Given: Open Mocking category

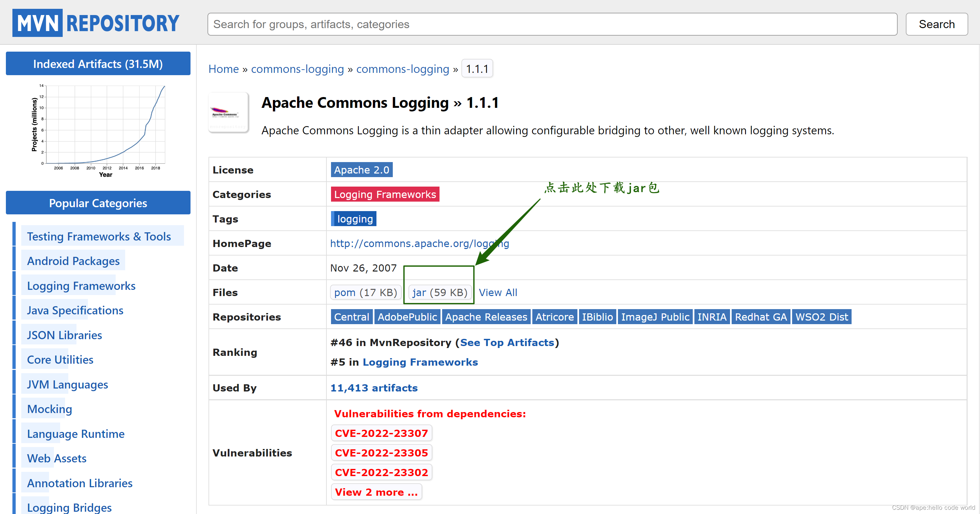Looking at the screenshot, I should [49, 409].
